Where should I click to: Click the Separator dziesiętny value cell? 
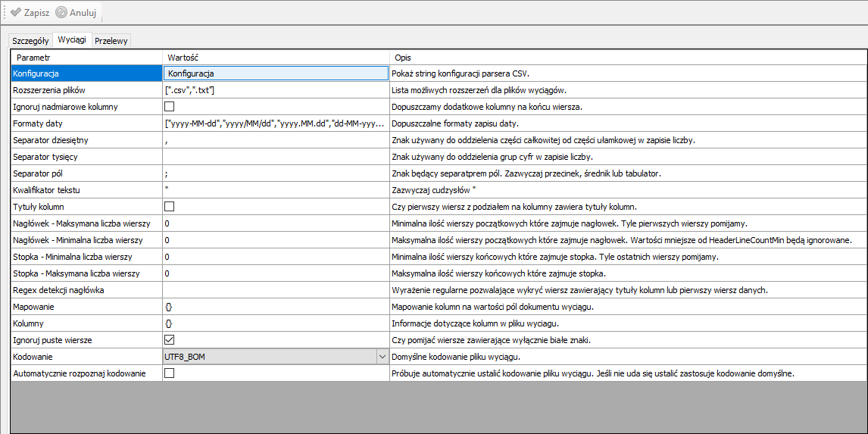(276, 140)
